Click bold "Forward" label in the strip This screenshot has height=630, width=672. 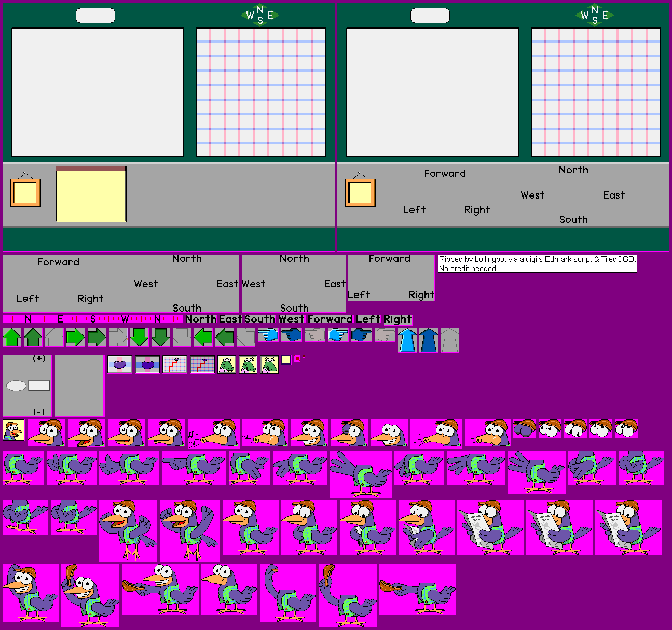[330, 319]
